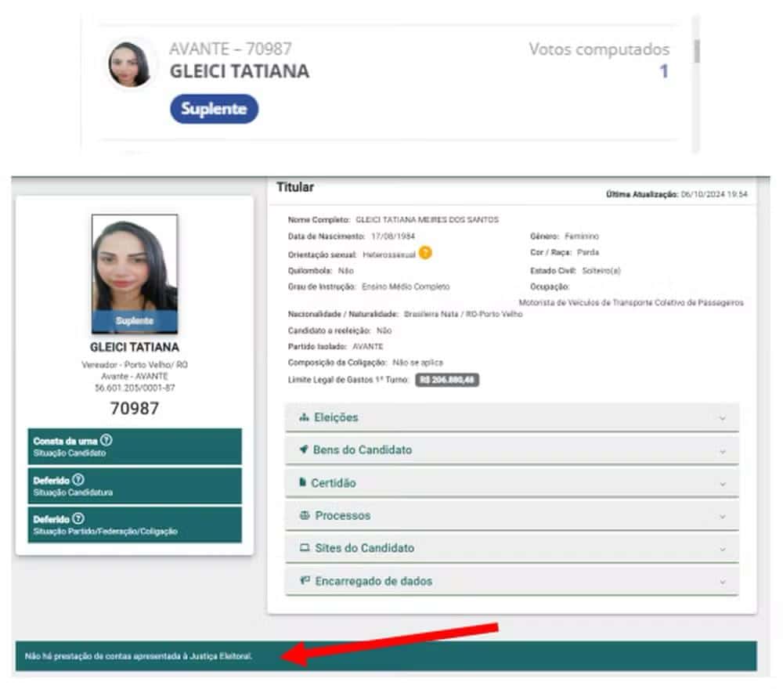This screenshot has height=700, width=783.
Task: Click help icon beside Deferido Situação Candidatura
Action: (x=78, y=480)
